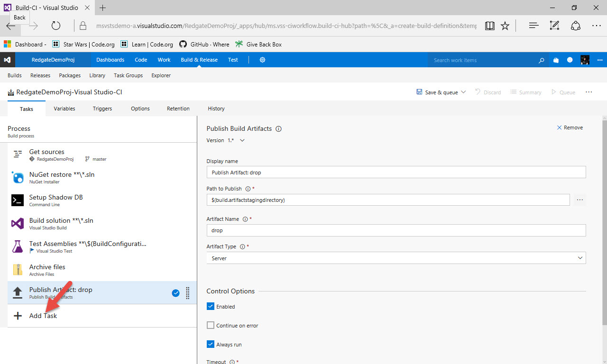Expand the RedgateDemoProj project selector
Image resolution: width=607 pixels, height=364 pixels.
[53, 60]
